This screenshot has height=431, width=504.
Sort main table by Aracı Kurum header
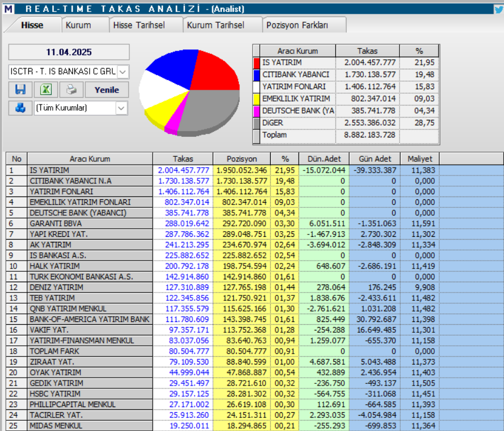[x=90, y=159]
